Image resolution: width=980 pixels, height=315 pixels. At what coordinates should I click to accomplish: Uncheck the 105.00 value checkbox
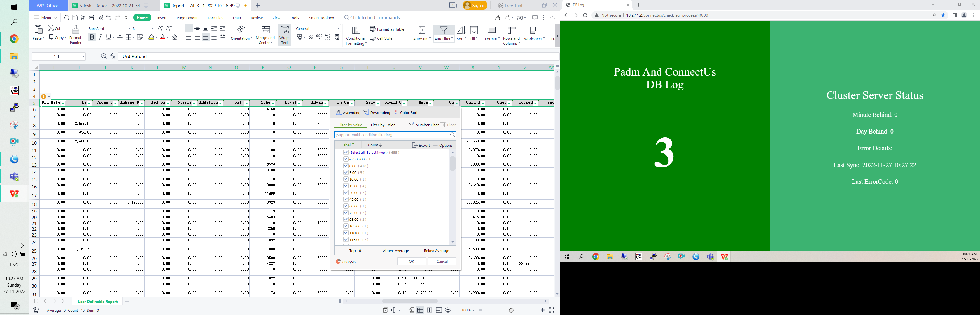pos(346,226)
